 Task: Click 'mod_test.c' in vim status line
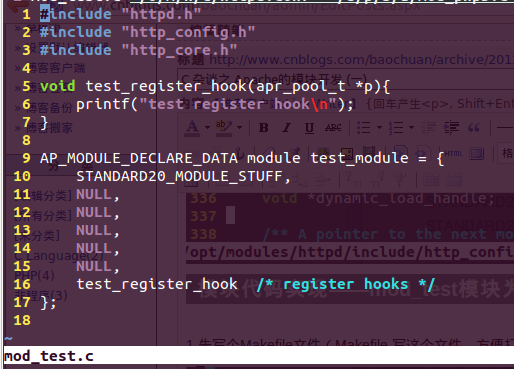click(x=49, y=356)
